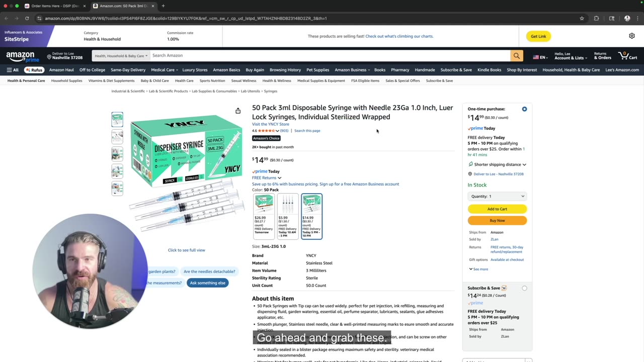This screenshot has height=362, width=644.
Task: Open the Lab Utensils breadcrumb
Action: [x=251, y=91]
